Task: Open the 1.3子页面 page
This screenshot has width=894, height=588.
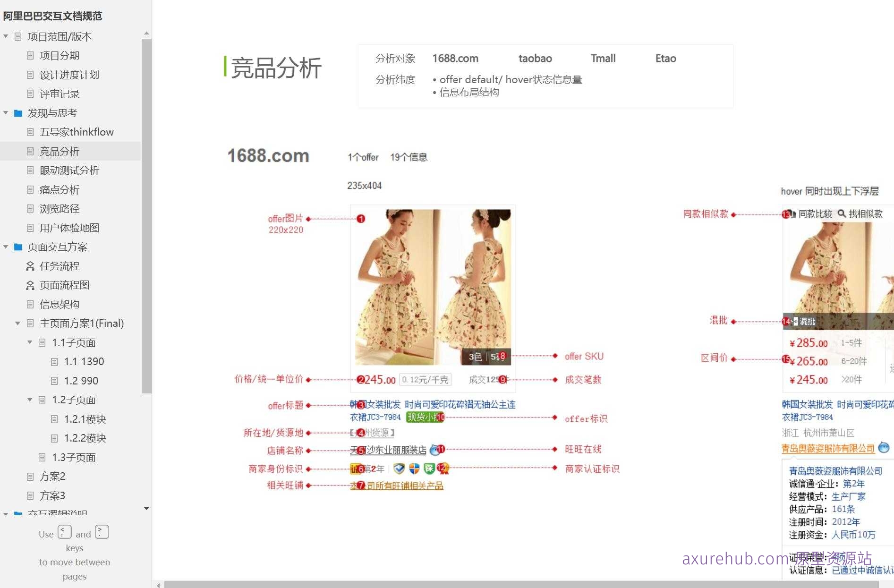Action: tap(74, 457)
